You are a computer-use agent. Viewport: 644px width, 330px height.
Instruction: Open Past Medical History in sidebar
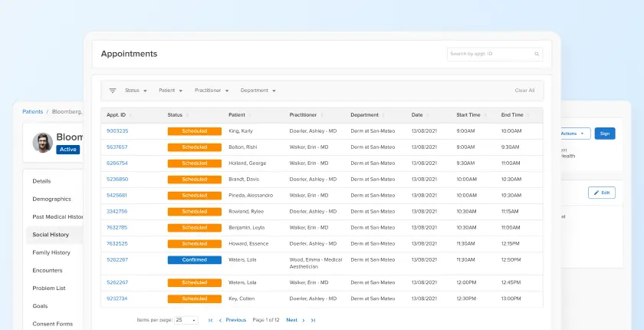click(x=58, y=217)
